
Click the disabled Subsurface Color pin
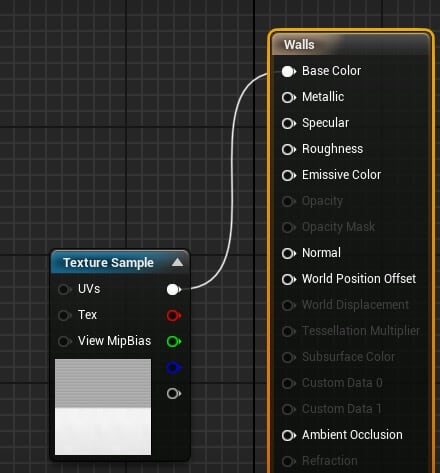289,357
